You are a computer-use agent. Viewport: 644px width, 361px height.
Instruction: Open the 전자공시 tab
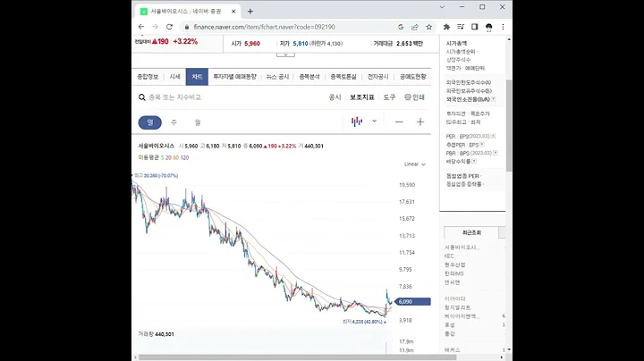coord(377,77)
